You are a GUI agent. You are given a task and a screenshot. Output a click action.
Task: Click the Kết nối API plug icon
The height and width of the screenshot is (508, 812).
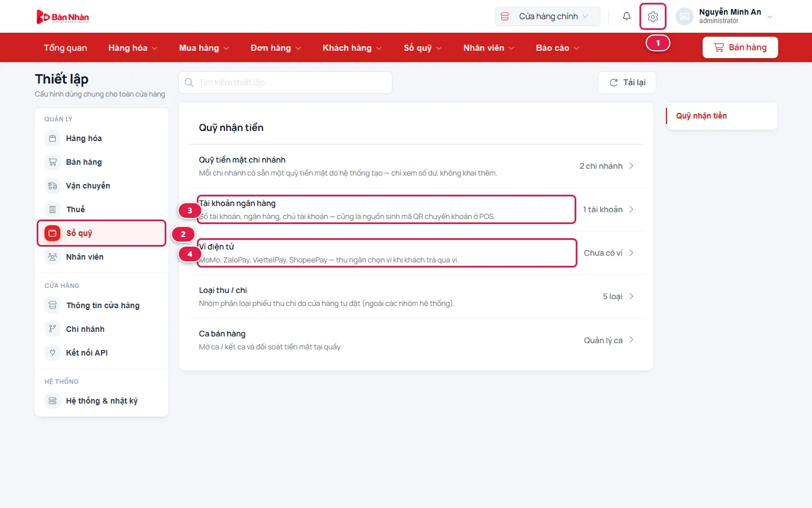52,353
